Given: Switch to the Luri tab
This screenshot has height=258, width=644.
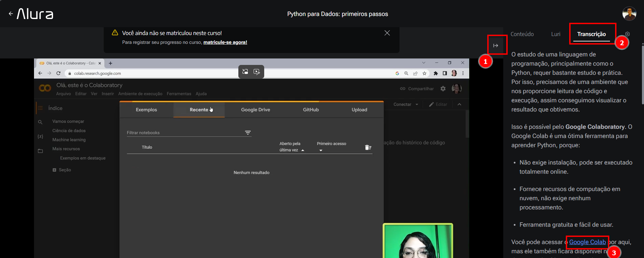Looking at the screenshot, I should coord(556,34).
